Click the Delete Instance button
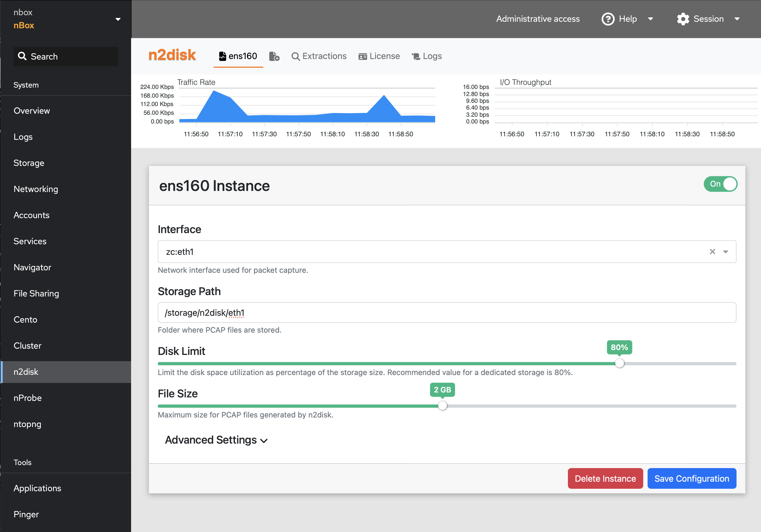This screenshot has height=532, width=761. [x=605, y=478]
